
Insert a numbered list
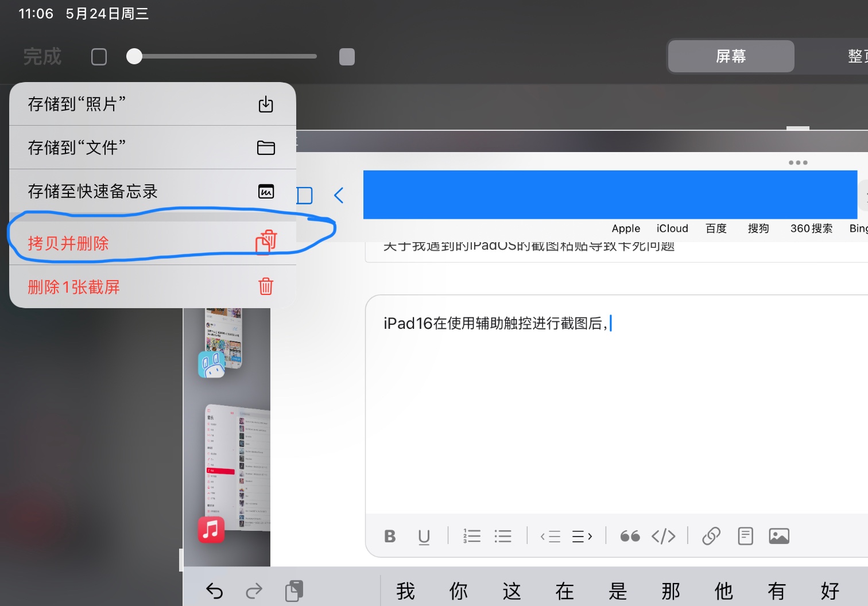(x=472, y=536)
